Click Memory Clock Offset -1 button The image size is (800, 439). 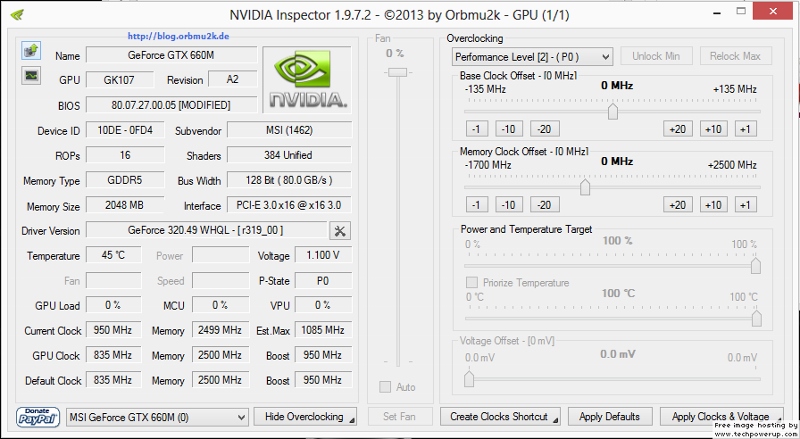tap(477, 205)
